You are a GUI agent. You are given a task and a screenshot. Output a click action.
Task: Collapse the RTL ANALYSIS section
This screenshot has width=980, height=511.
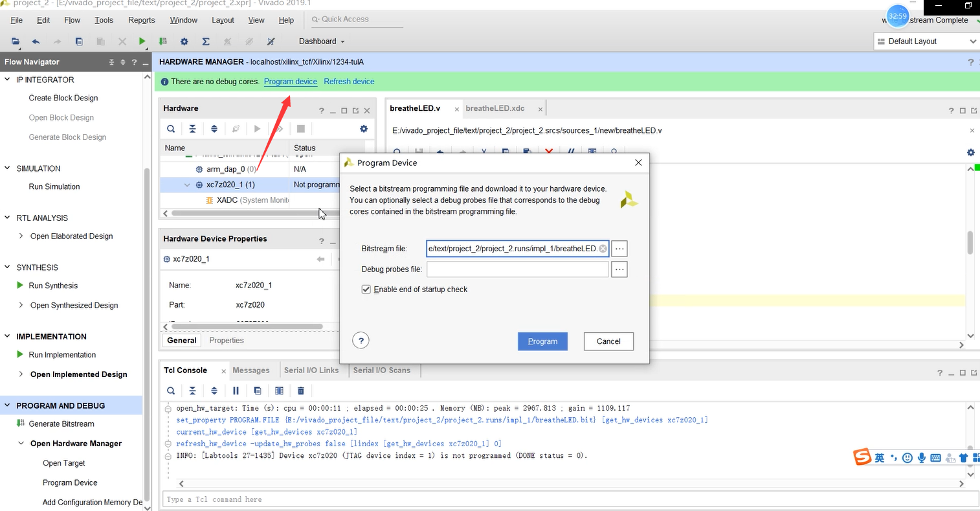click(8, 218)
